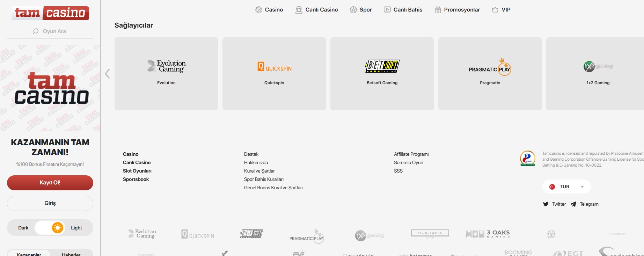Open the Kural ve Şartlar link
Viewport: 644px width, 256px height.
click(x=259, y=171)
